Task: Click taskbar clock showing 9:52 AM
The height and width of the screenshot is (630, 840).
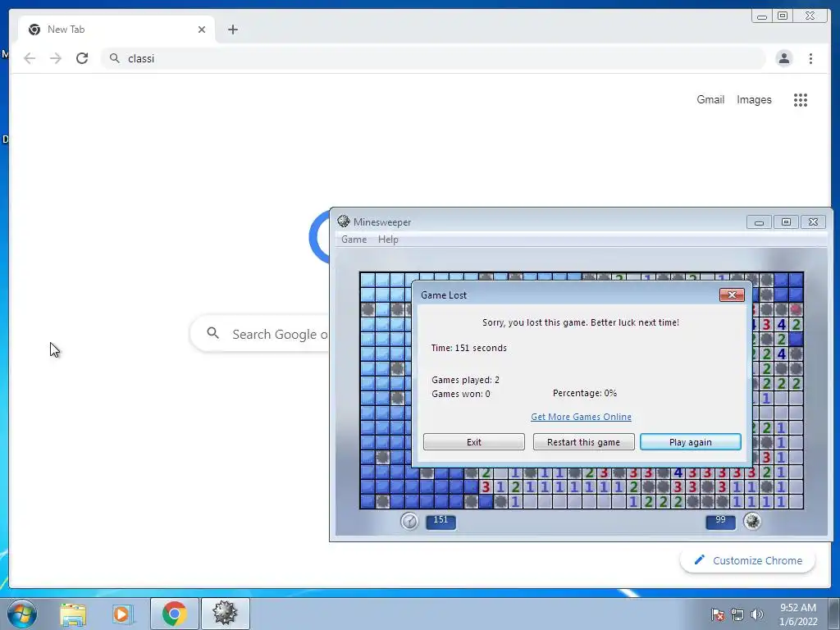Action: point(797,614)
